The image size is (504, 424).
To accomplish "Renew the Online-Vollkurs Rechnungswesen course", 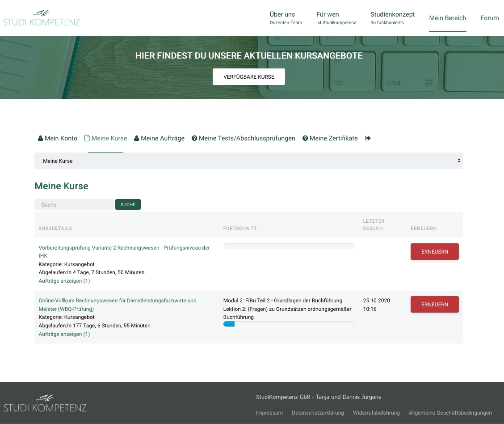I will pos(434,305).
